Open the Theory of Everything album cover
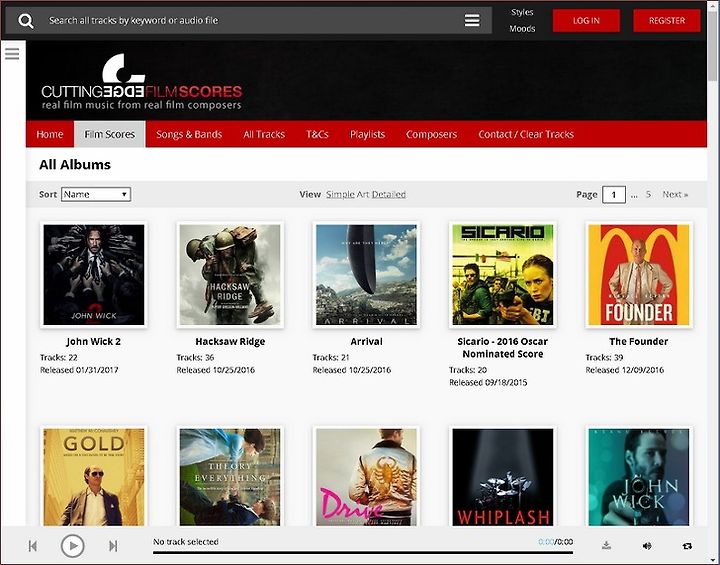 (x=230, y=476)
